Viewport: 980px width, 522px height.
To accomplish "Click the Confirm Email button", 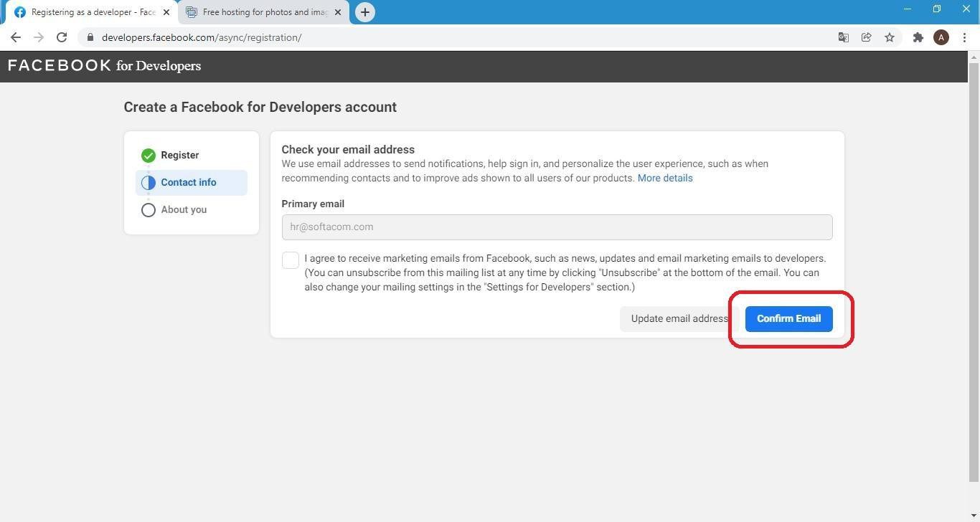I will 788,318.
